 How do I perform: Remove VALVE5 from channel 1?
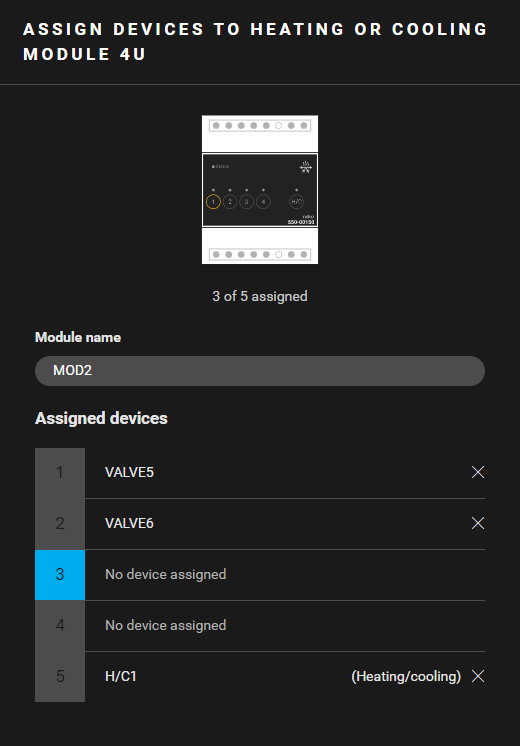pos(478,472)
